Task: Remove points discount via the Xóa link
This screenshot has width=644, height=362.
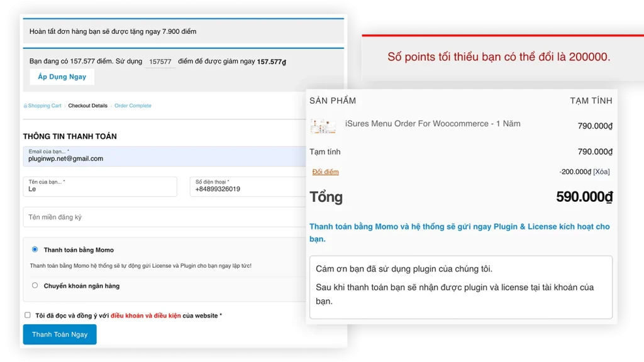Action: pyautogui.click(x=601, y=172)
